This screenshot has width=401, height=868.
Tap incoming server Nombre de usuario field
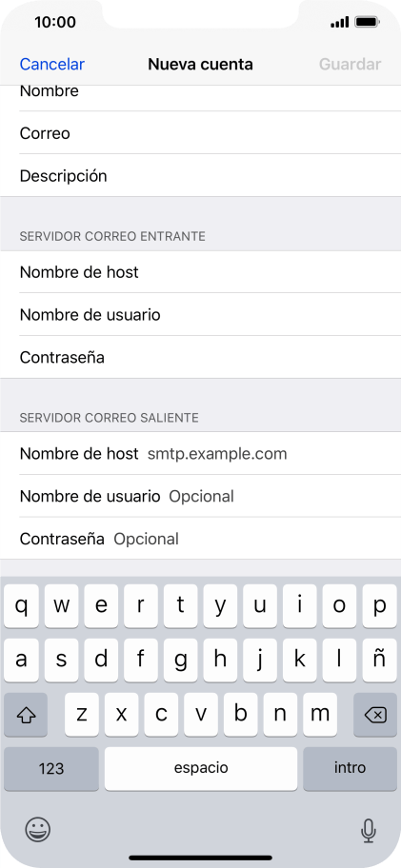point(200,314)
